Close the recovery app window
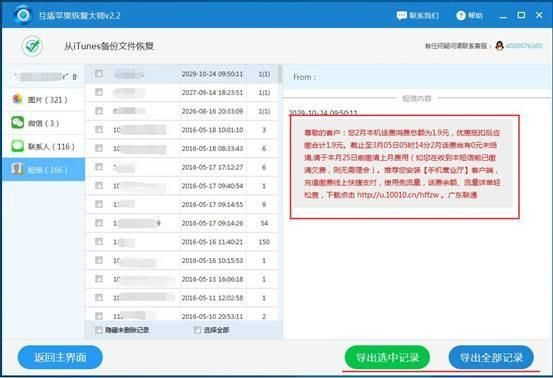 (x=539, y=15)
